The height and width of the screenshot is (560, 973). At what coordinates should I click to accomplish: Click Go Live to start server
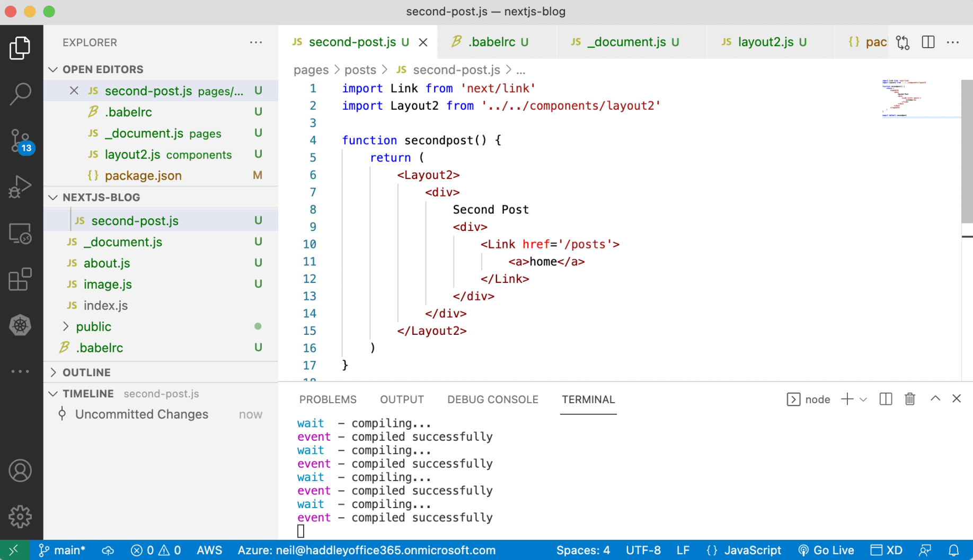(826, 550)
